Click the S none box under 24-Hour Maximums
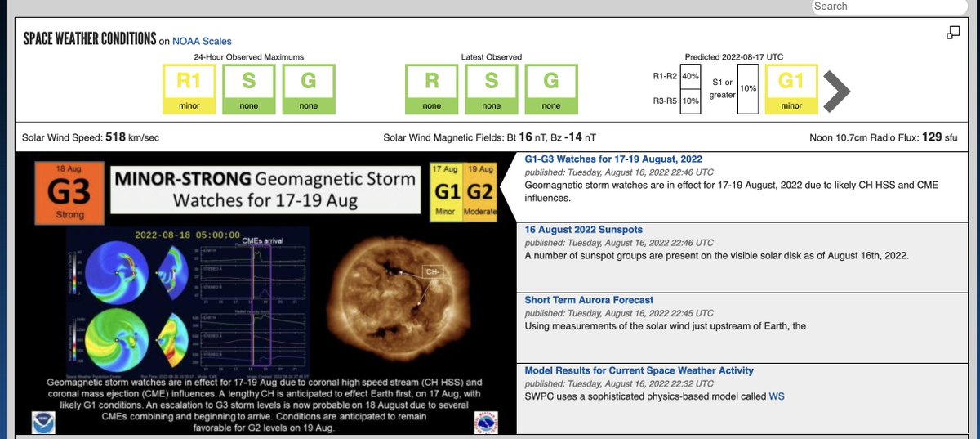This screenshot has width=980, height=439. pyautogui.click(x=249, y=88)
